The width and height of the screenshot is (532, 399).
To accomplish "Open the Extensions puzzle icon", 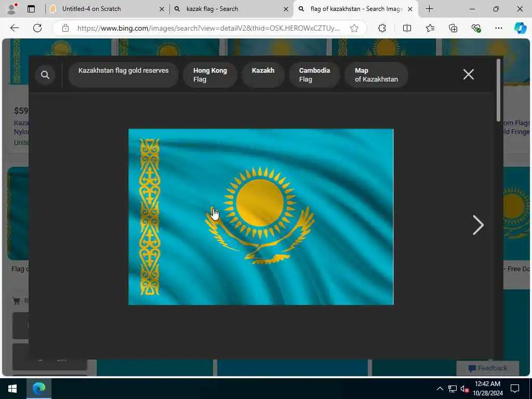I will [x=382, y=28].
